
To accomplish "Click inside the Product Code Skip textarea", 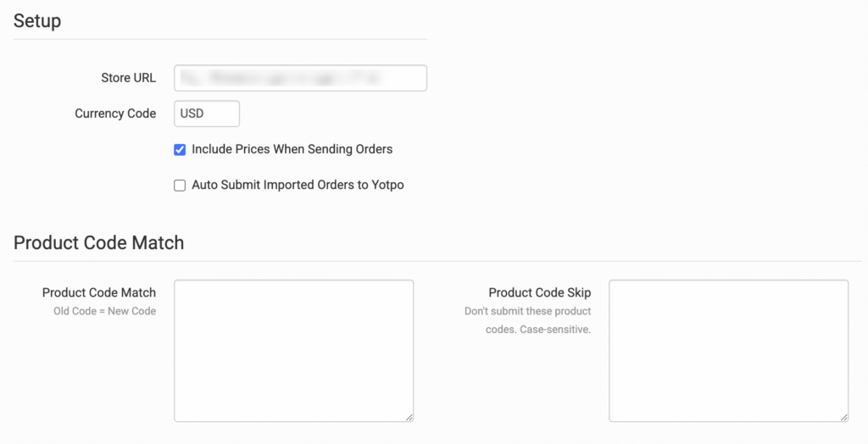I will coord(728,350).
